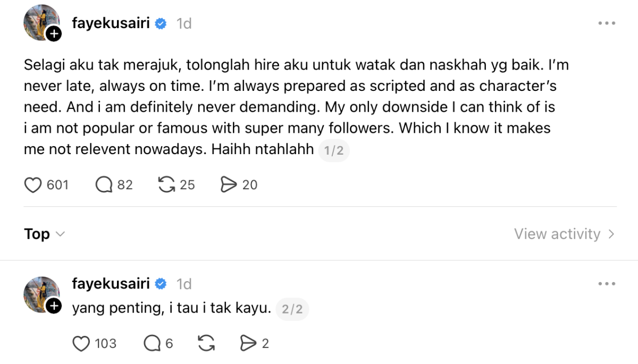Screen dimensions: 638x364
Task: Click the 2/2 thread indicator badge
Action: 292,309
